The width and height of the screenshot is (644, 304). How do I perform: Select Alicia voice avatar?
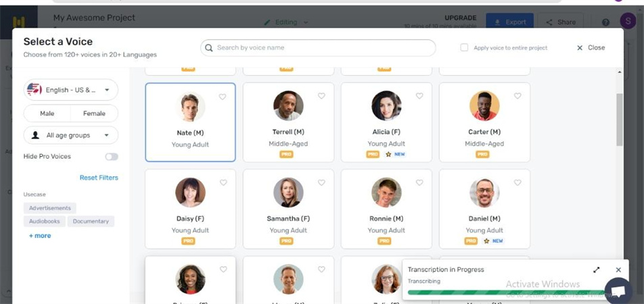(386, 106)
